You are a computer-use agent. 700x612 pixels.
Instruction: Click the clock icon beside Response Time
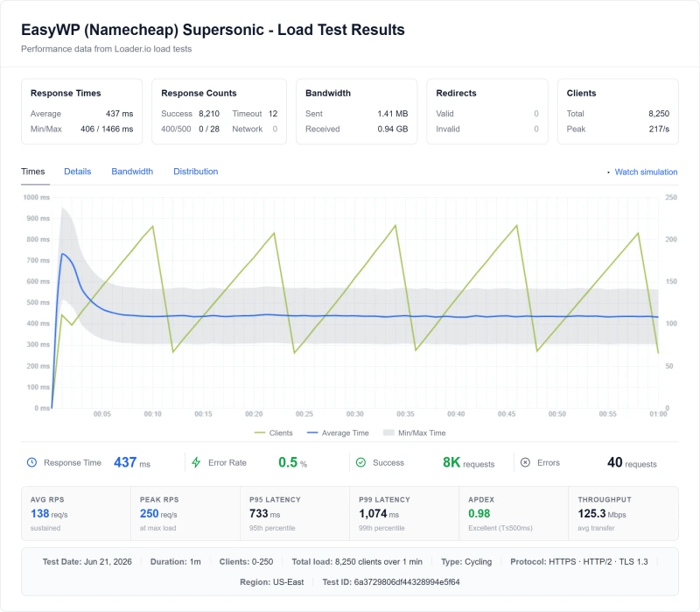pyautogui.click(x=31, y=462)
